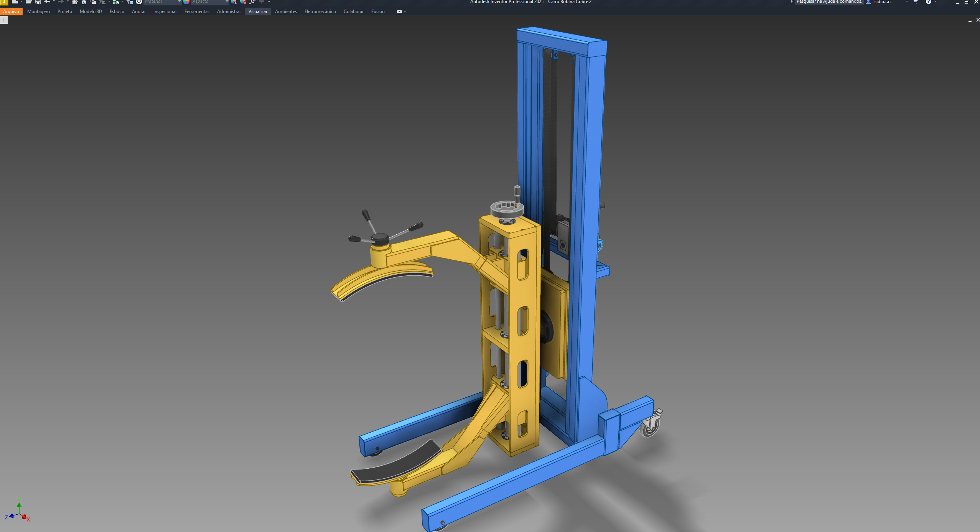Click the shopping cart icon
The image size is (980, 532).
point(915,2)
